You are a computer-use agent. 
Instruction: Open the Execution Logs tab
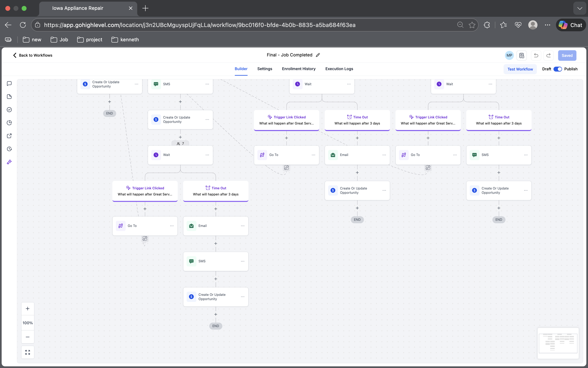point(339,69)
